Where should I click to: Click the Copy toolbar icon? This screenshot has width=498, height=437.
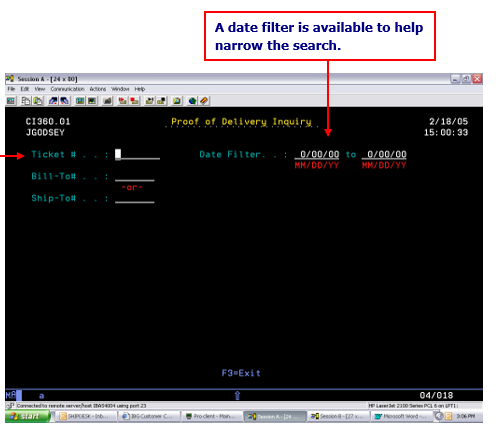(x=26, y=100)
